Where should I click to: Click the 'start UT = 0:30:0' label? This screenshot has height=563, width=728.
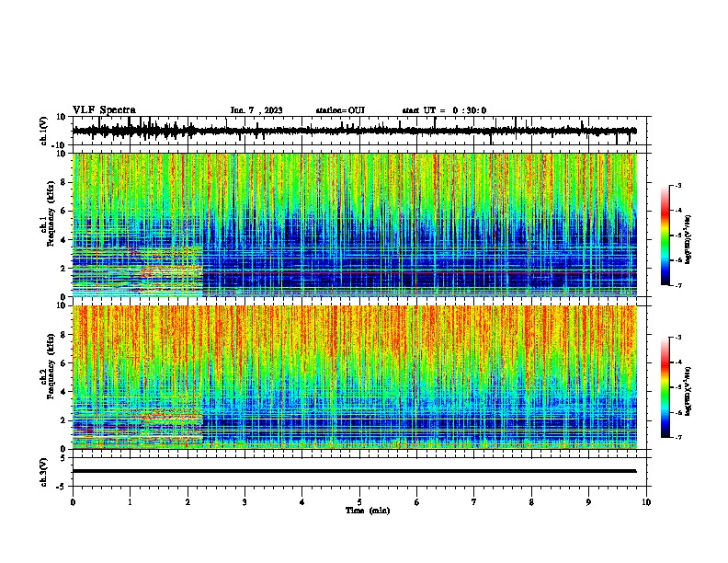(444, 110)
